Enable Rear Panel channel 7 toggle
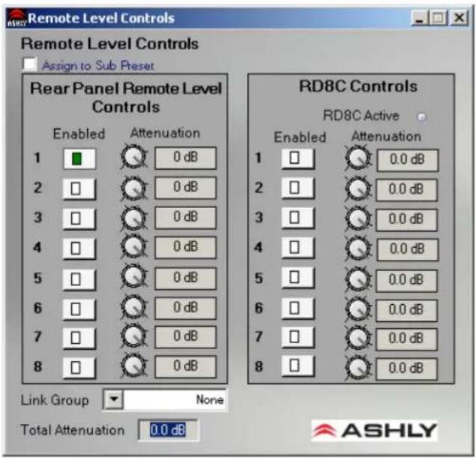Image resolution: width=476 pixels, height=458 pixels. (79, 338)
